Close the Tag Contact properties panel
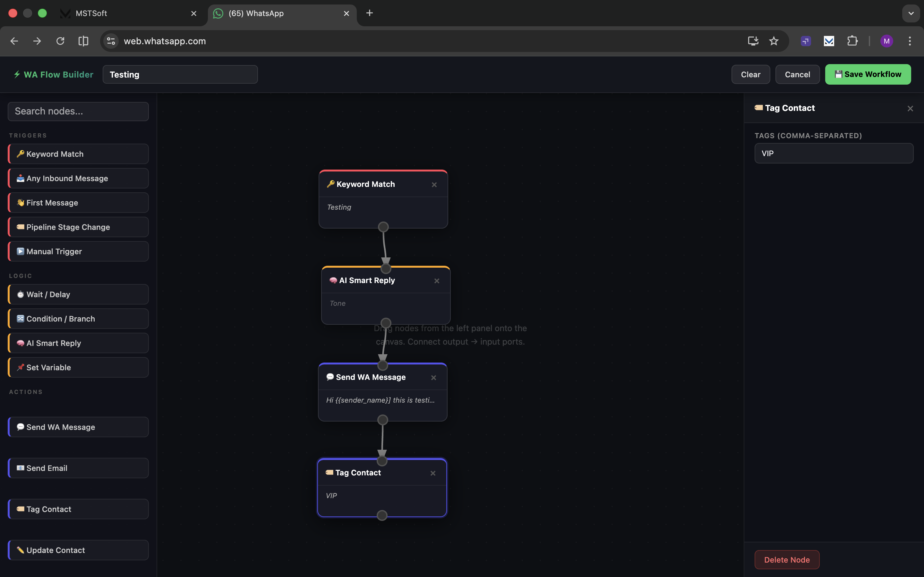The image size is (924, 577). point(910,109)
